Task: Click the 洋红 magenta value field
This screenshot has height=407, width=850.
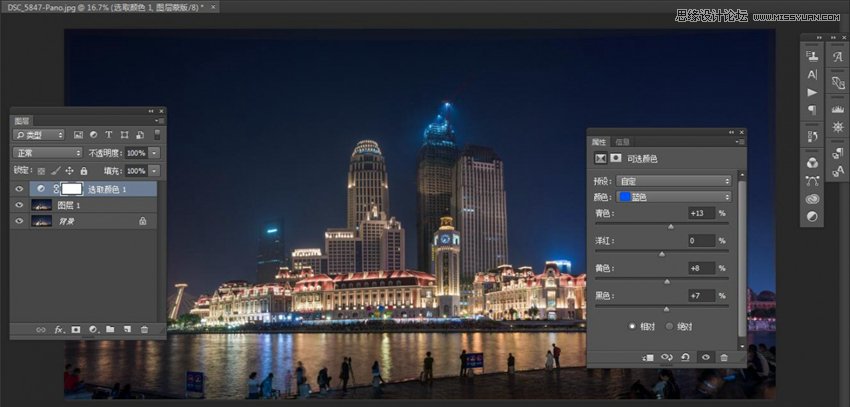Action: click(701, 241)
